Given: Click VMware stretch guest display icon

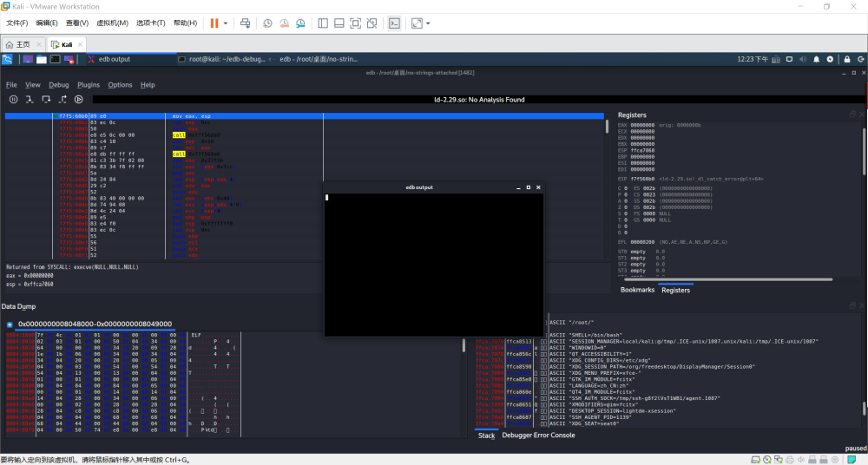Looking at the screenshot, I should point(417,23).
